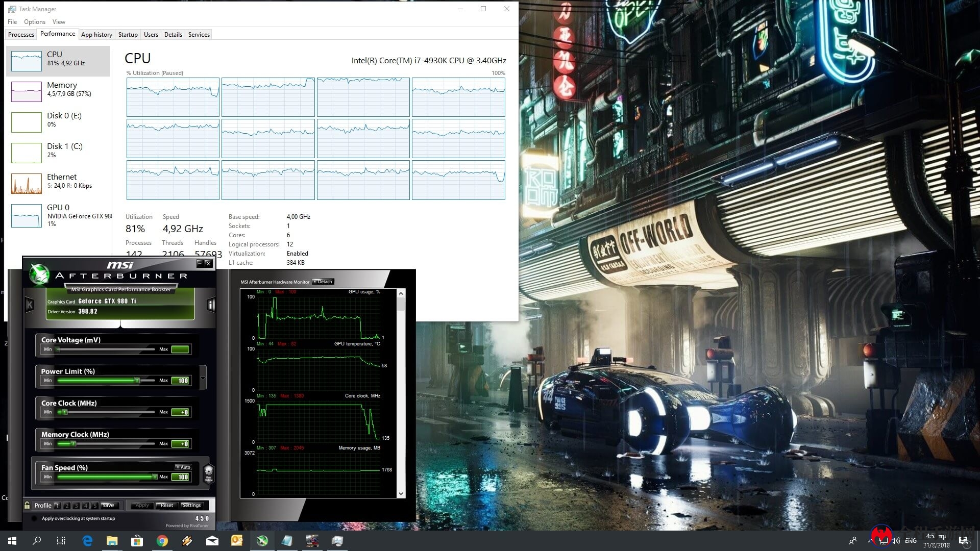Click the Fan Speed value field
The height and width of the screenshot is (551, 980).
pyautogui.click(x=181, y=477)
